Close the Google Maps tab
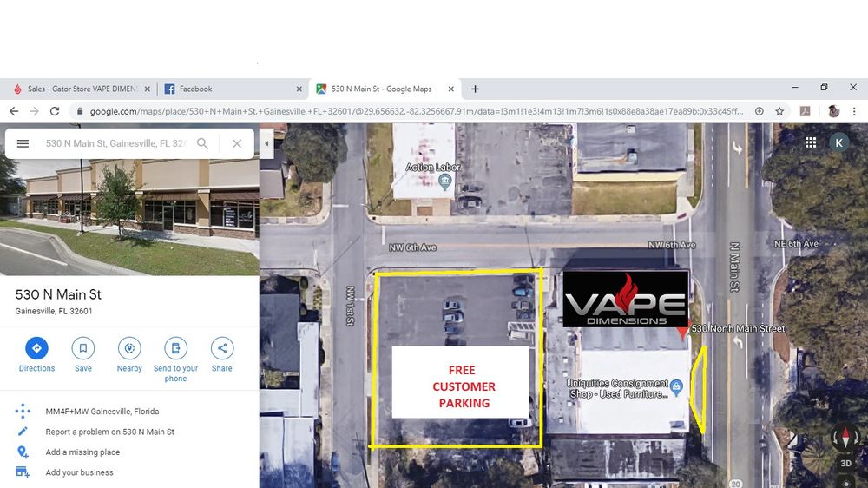Image resolution: width=868 pixels, height=488 pixels. pyautogui.click(x=450, y=89)
